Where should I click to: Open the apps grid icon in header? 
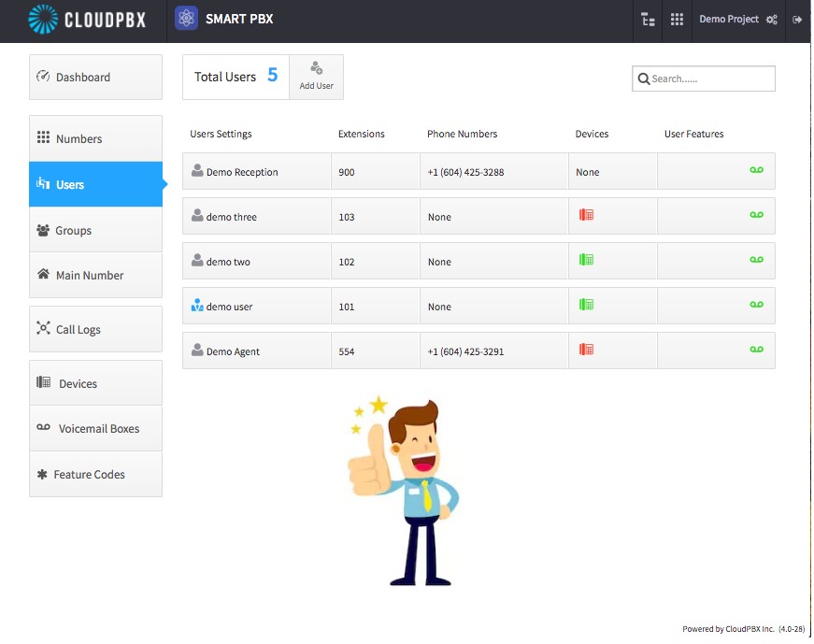tap(677, 20)
